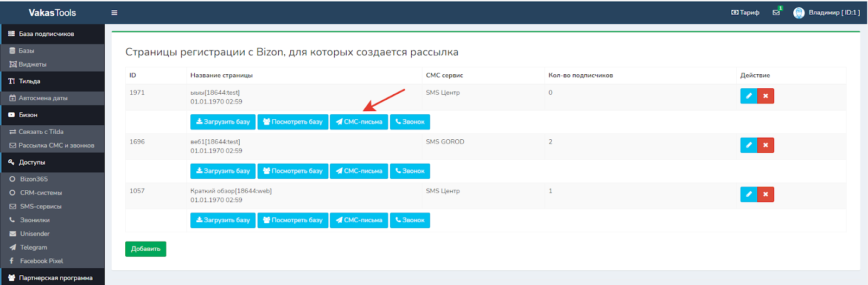Click the edit pencil icon for row 1057

(x=749, y=195)
